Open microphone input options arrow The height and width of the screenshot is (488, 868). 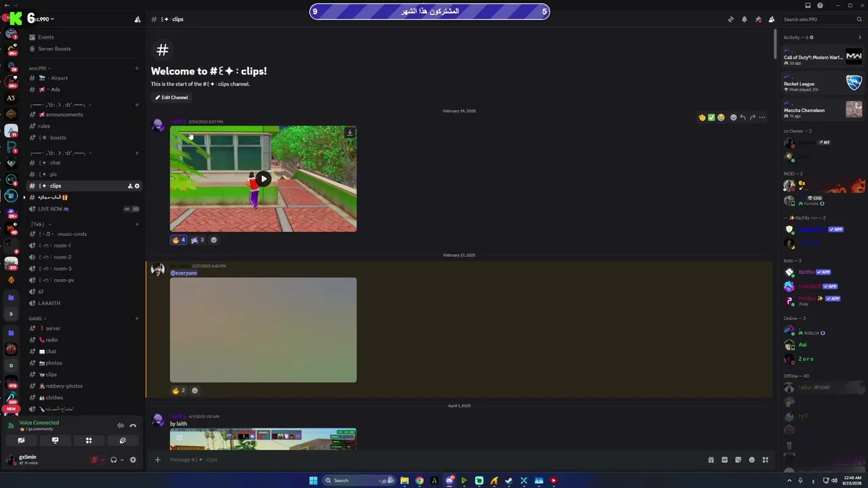pos(102,460)
